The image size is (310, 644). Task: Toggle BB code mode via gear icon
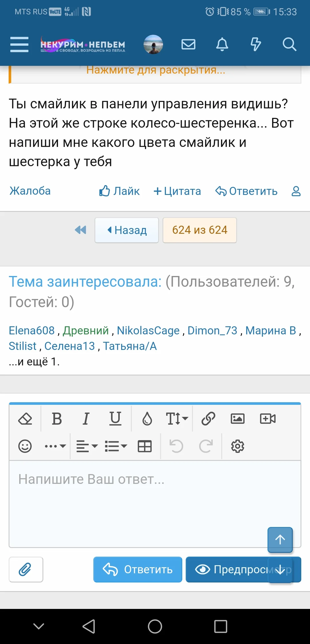[x=238, y=446]
